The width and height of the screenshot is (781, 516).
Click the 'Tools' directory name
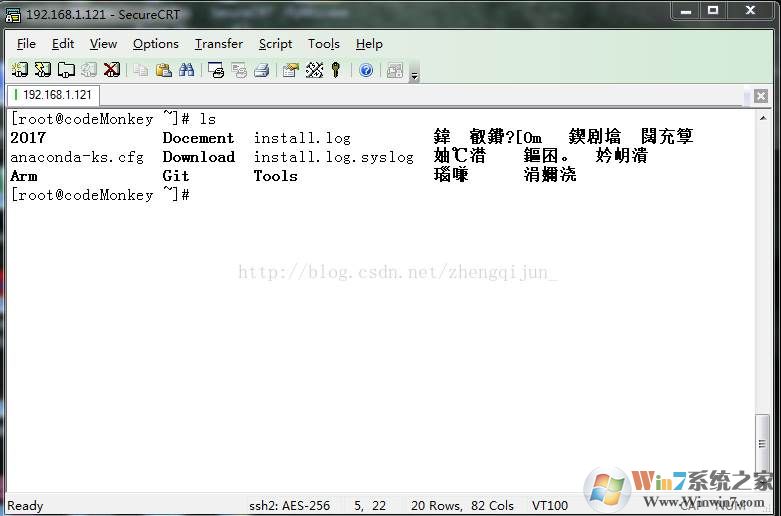click(x=275, y=176)
